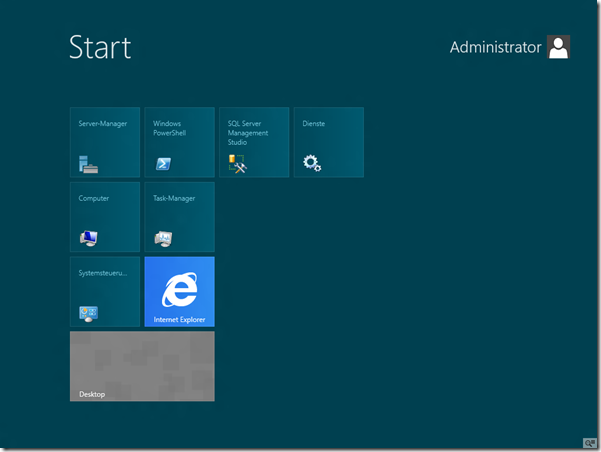This screenshot has height=452, width=601.
Task: Launch the Internet Explorer tile
Action: (x=179, y=292)
